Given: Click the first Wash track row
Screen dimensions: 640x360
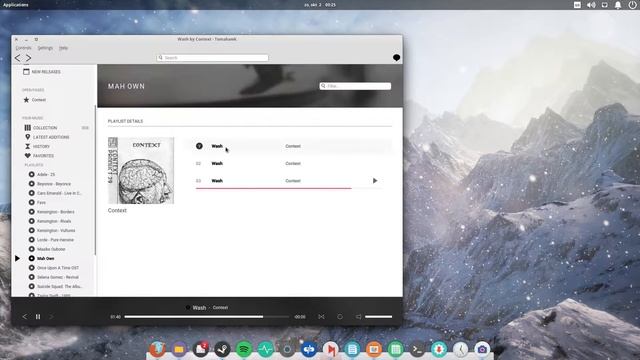Looking at the screenshot, I should point(290,146).
